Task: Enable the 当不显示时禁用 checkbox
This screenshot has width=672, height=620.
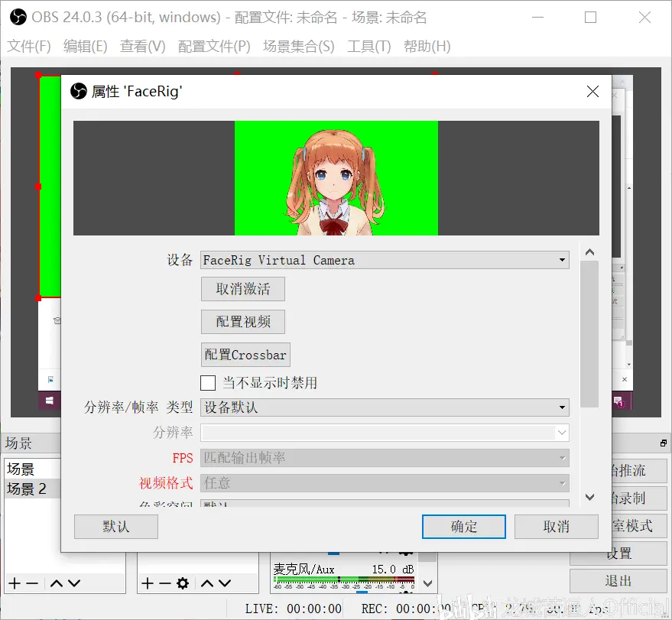Action: 208,382
